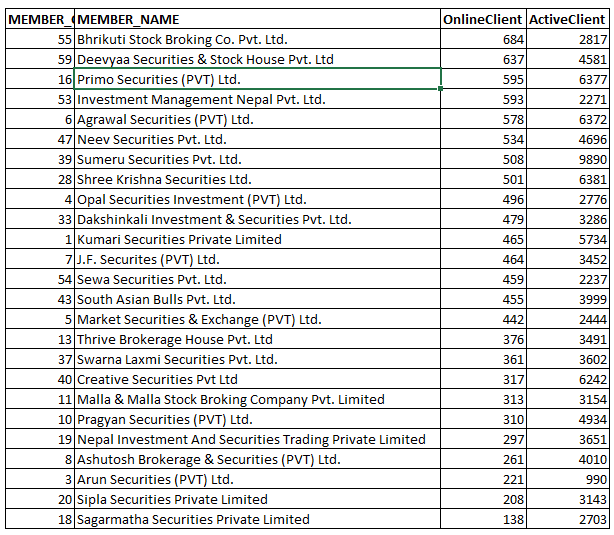Select the Thrive Brokerage House cell
The width and height of the screenshot is (614, 535).
257,339
